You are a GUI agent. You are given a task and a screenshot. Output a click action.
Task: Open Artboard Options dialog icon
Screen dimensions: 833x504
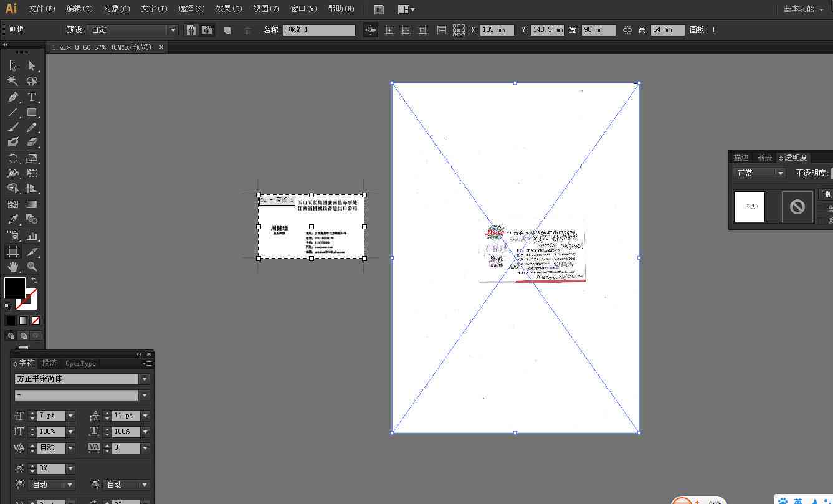point(441,30)
